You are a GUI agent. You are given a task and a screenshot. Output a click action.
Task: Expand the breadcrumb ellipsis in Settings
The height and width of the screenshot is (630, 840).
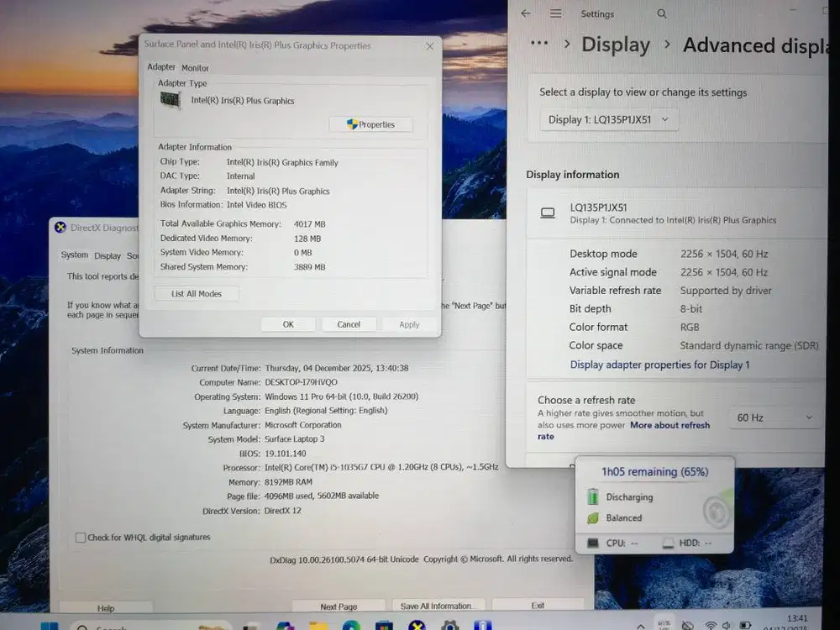point(539,44)
